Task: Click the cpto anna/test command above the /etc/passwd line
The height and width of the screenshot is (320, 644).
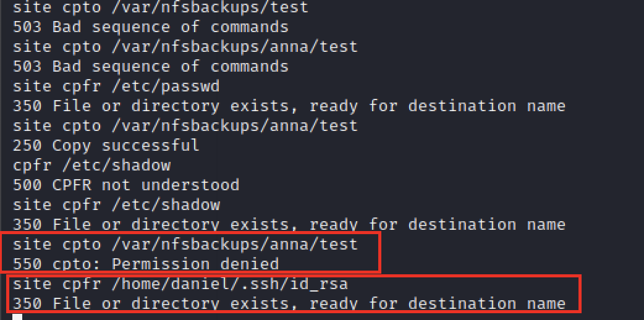Action: [185, 46]
